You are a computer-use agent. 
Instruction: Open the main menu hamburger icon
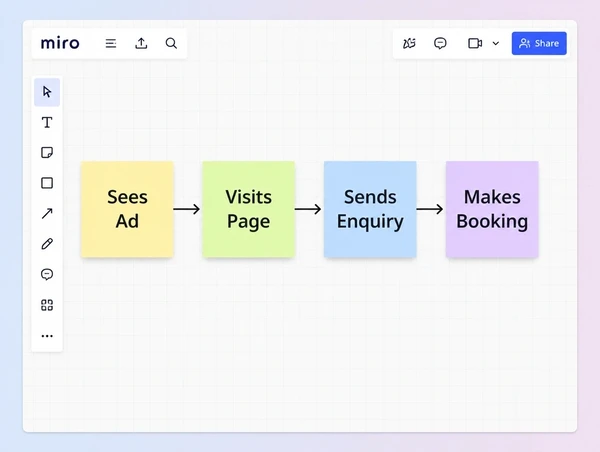point(111,43)
